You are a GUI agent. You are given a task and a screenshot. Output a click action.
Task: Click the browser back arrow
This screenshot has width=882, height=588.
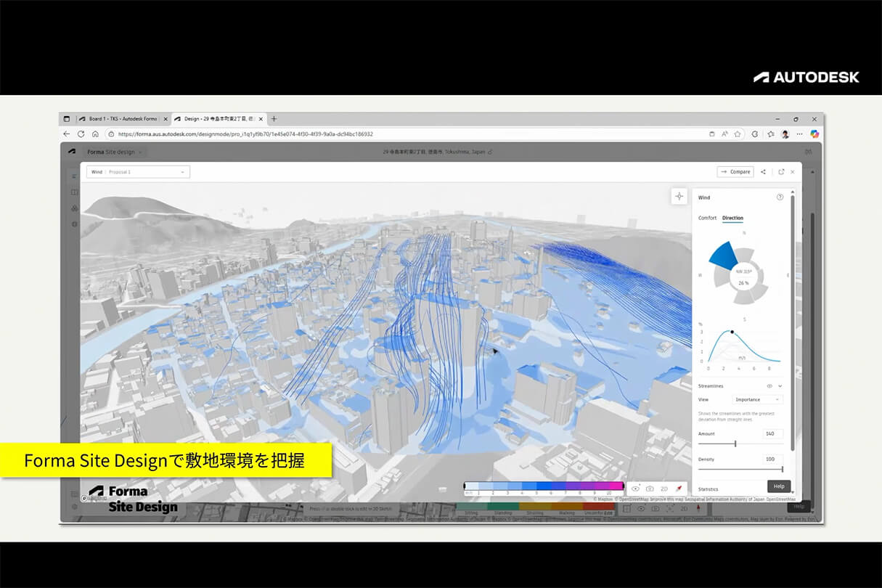pos(67,134)
